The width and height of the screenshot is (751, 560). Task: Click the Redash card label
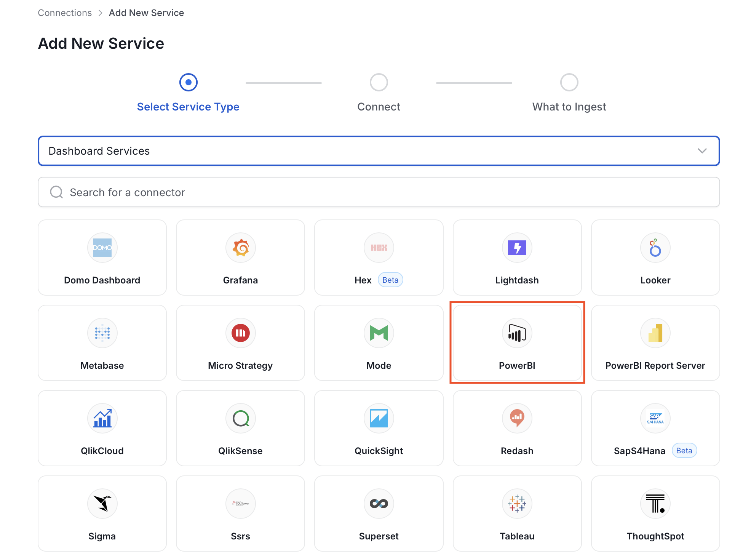pyautogui.click(x=517, y=451)
